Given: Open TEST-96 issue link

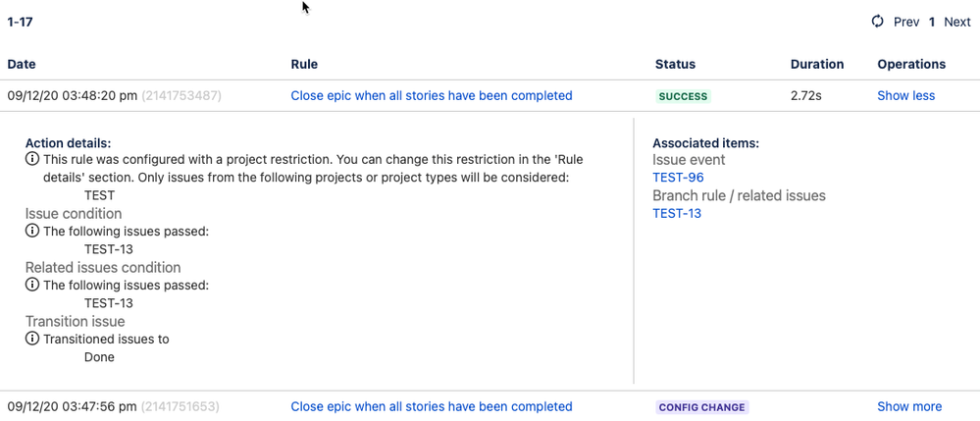Looking at the screenshot, I should point(678,178).
